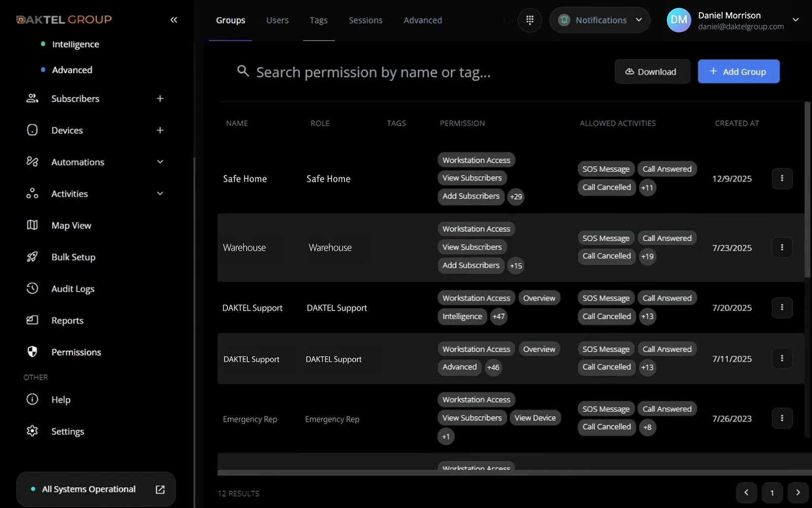812x508 pixels.
Task: Click the Devices sidebar icon
Action: point(32,130)
